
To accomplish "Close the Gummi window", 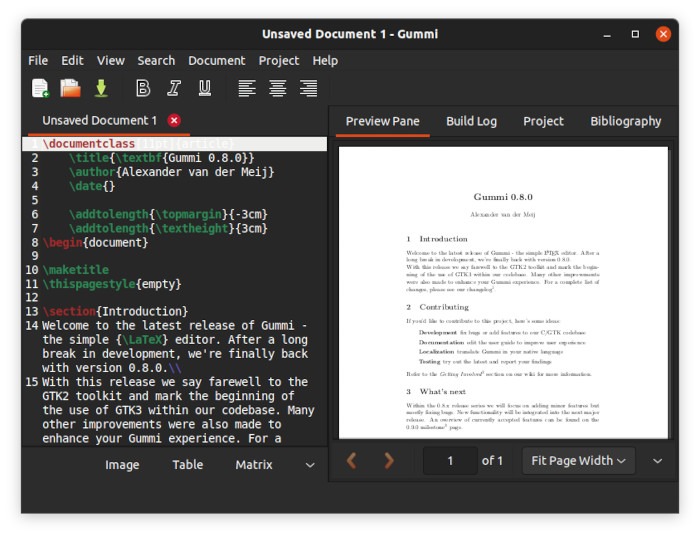I will 663,34.
